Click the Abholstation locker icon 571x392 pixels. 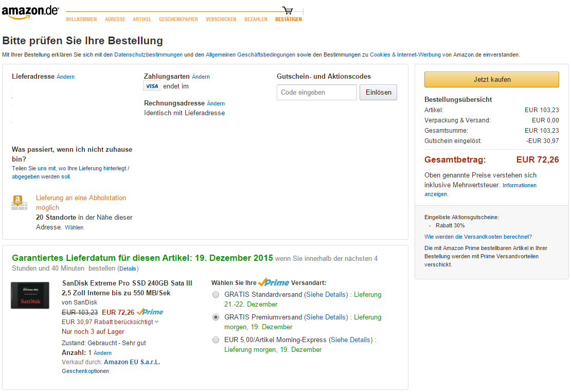[20, 203]
